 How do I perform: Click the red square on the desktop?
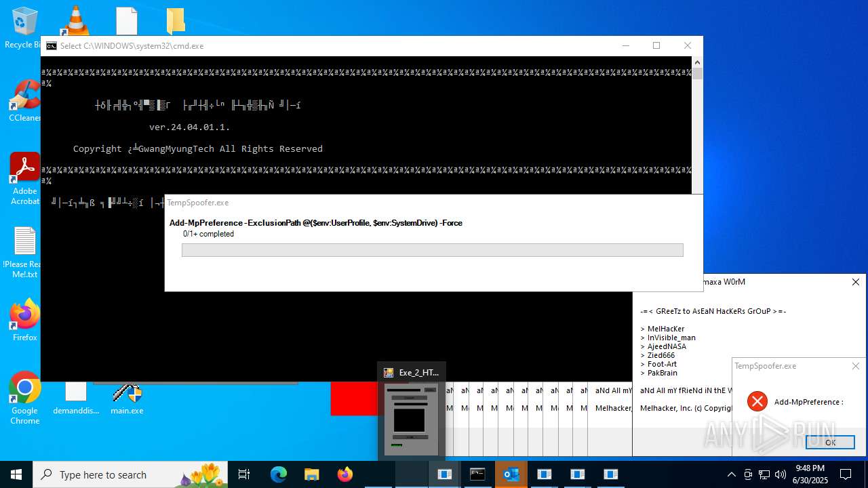354,399
